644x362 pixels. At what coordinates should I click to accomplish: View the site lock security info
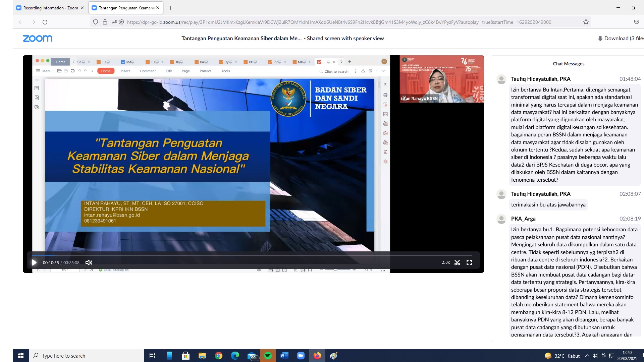click(105, 22)
